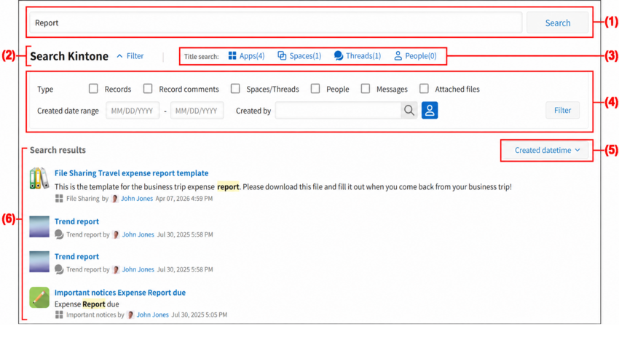The height and width of the screenshot is (364, 619).
Task: Click the 'Search results' heading
Action: [58, 150]
